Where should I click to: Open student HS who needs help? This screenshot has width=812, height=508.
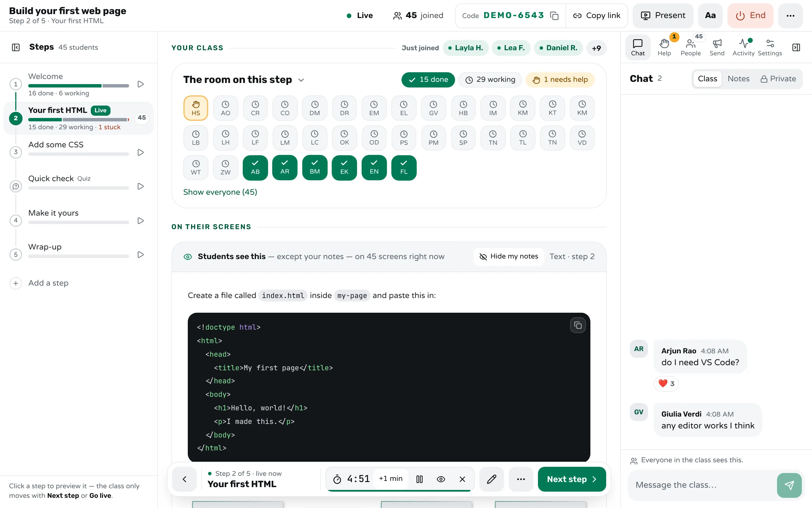click(x=196, y=108)
